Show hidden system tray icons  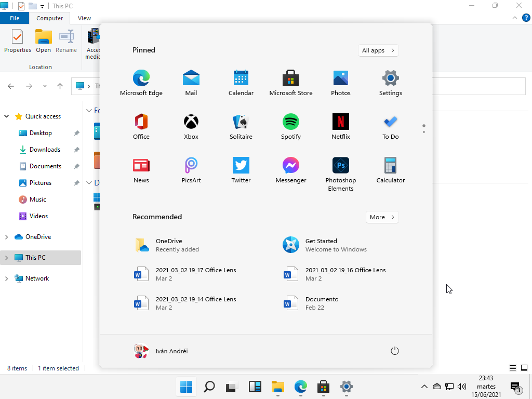424,387
